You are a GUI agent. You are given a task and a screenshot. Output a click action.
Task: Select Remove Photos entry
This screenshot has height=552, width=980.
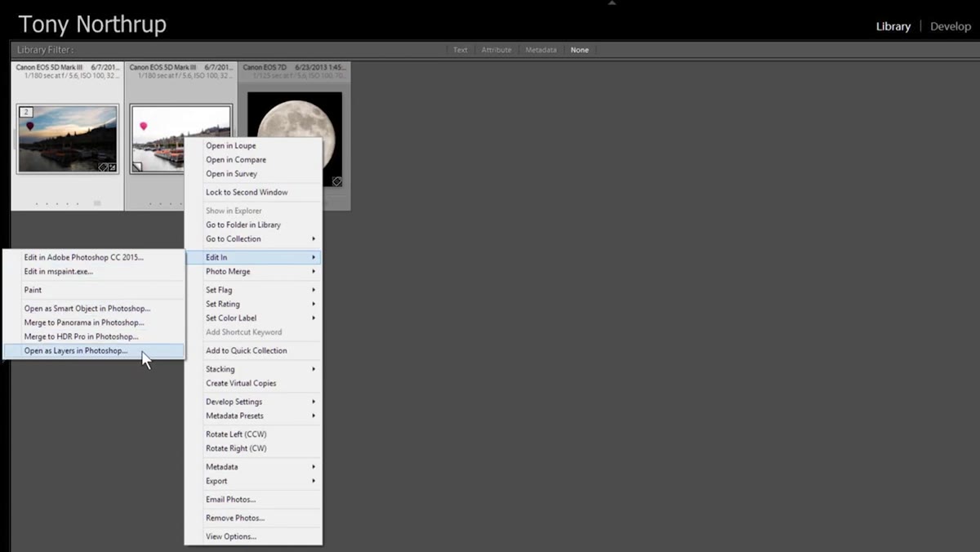pos(253,519)
